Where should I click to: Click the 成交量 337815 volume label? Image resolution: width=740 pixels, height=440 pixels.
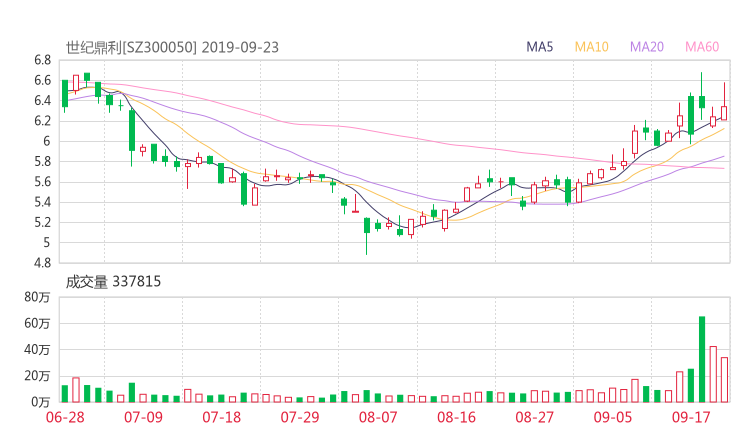113,283
